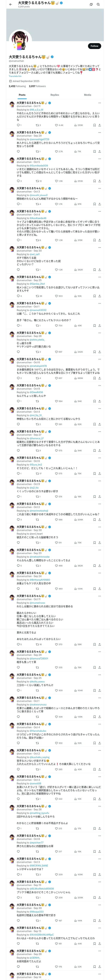Open the search icon in profile header
The image size is (110, 980).
(x=98, y=5)
